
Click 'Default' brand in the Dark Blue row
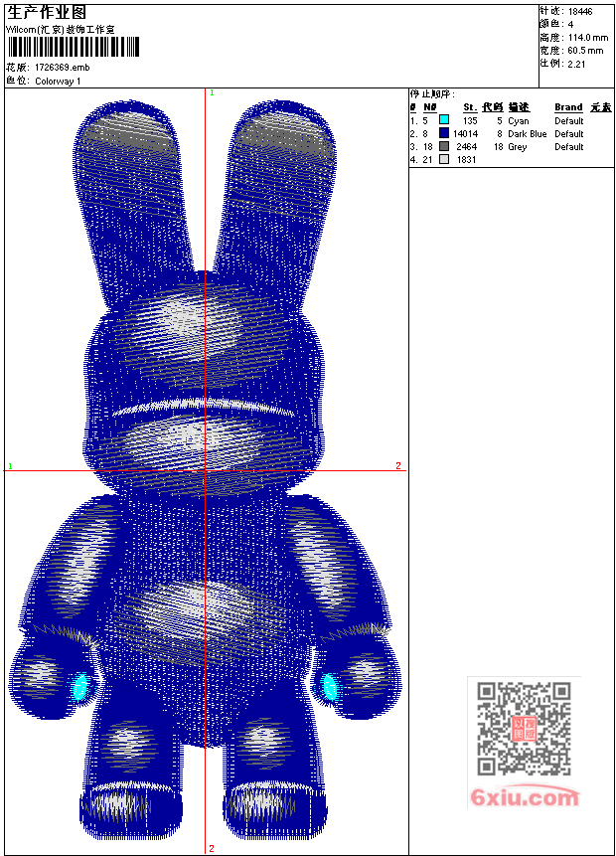pyautogui.click(x=569, y=134)
